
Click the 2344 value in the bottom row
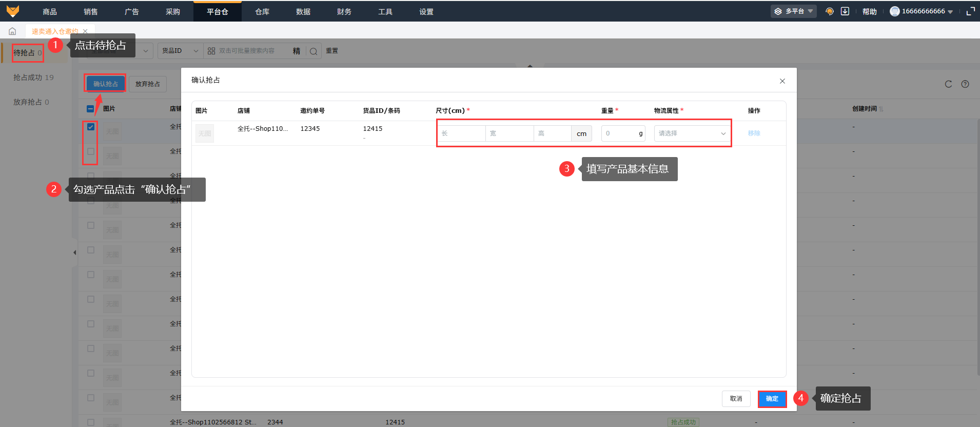[275, 422]
